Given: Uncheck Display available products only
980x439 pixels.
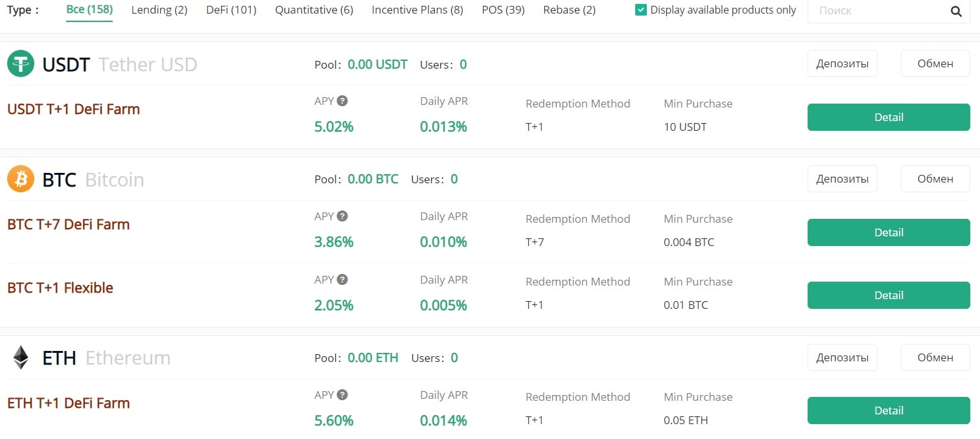Looking at the screenshot, I should coord(641,10).
